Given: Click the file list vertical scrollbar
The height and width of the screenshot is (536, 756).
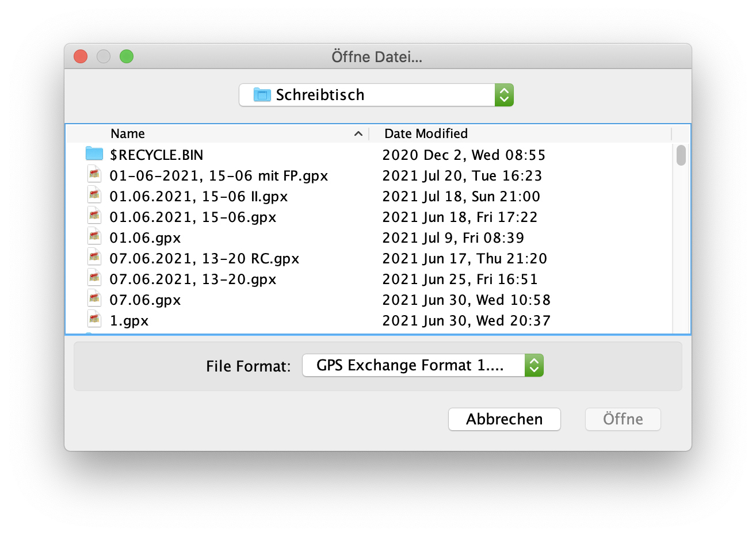Looking at the screenshot, I should point(681,230).
